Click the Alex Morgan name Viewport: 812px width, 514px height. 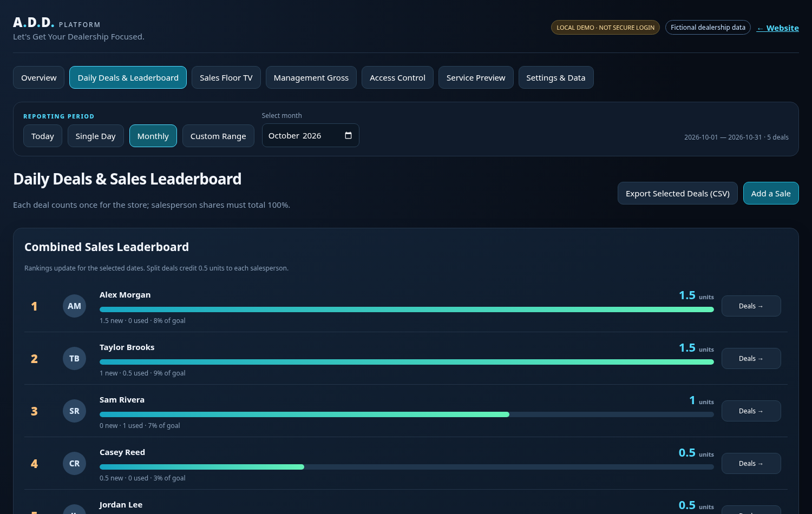tap(125, 295)
